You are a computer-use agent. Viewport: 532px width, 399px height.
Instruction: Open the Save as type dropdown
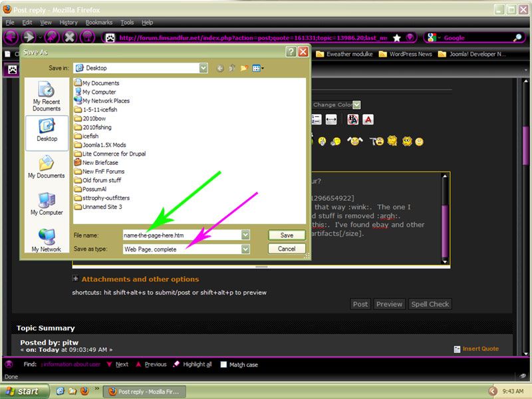(x=245, y=249)
